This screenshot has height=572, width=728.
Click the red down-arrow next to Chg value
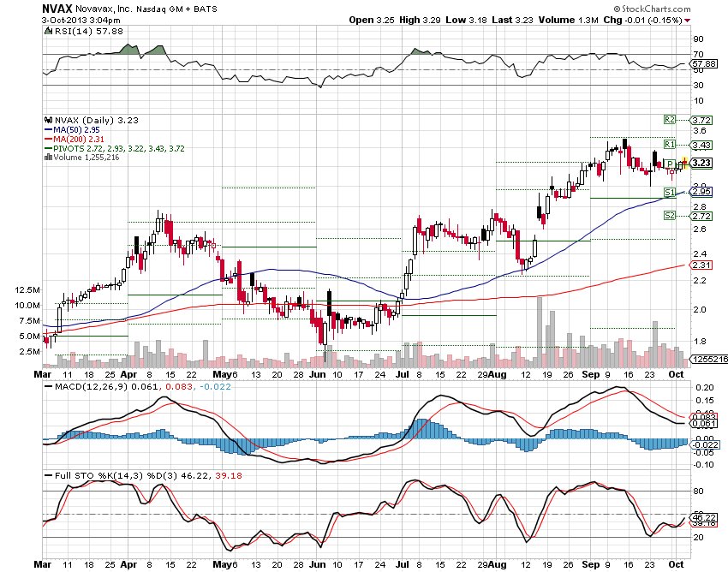click(687, 21)
